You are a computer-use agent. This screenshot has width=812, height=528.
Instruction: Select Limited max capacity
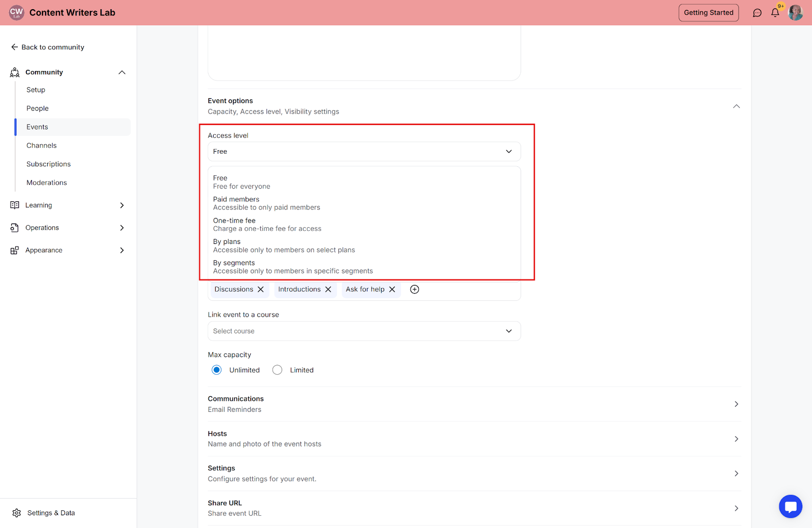(277, 370)
